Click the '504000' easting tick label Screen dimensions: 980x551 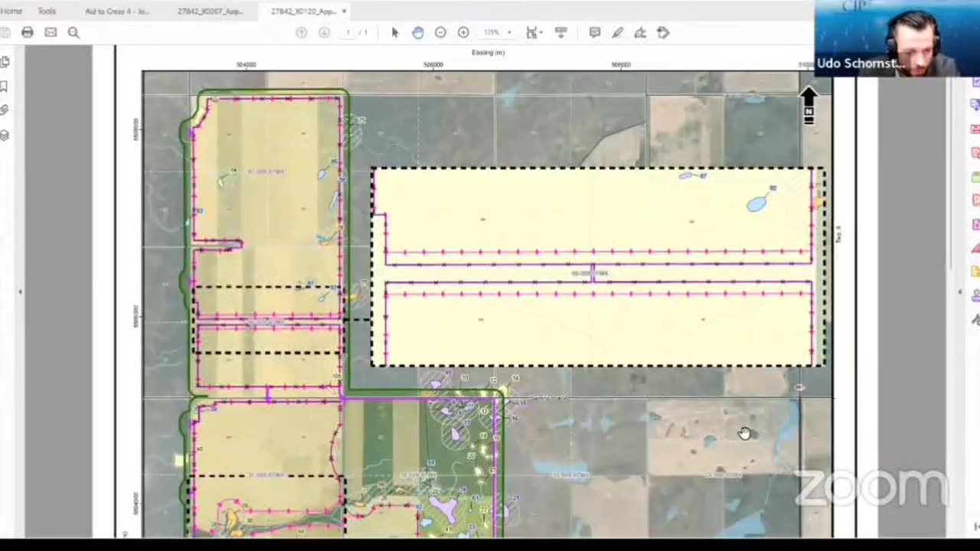247,65
